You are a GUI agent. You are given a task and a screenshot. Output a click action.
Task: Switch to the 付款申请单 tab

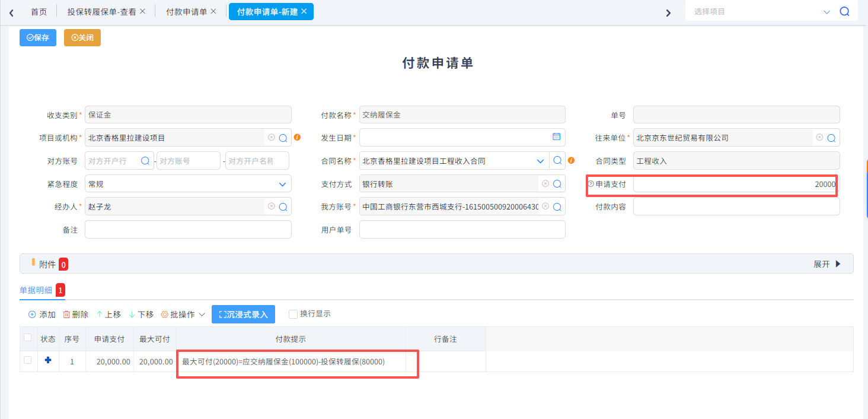(x=186, y=11)
